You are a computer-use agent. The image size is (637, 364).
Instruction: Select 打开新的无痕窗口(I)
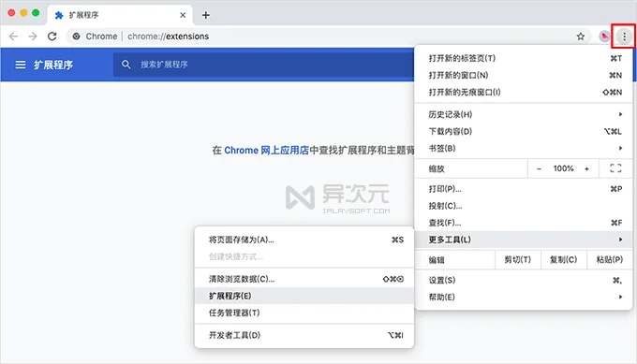pos(524,93)
